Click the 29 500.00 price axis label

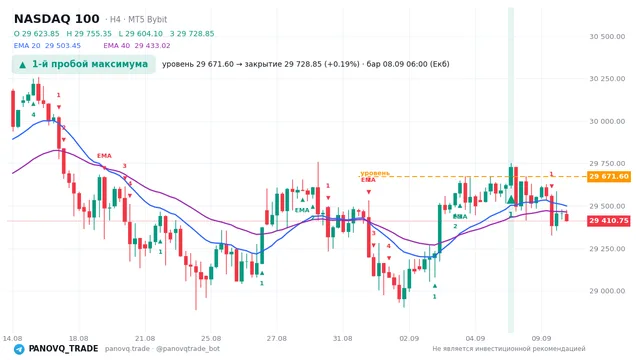(x=607, y=207)
